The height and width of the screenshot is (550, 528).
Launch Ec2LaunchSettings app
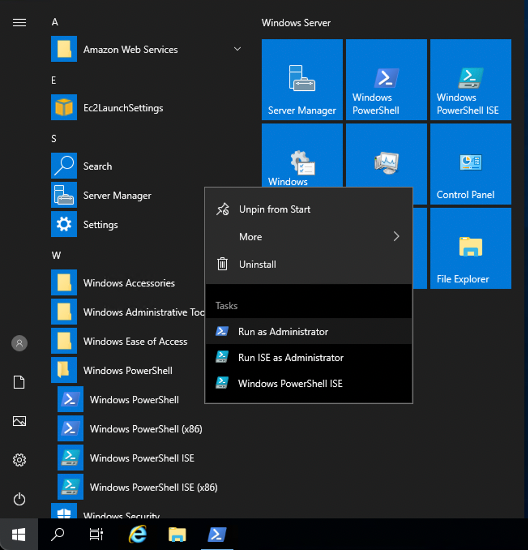coord(146,108)
